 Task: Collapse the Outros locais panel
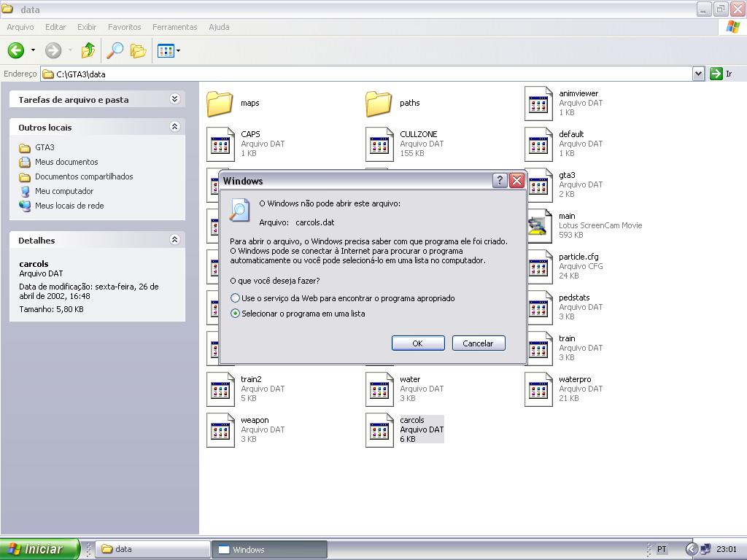174,126
